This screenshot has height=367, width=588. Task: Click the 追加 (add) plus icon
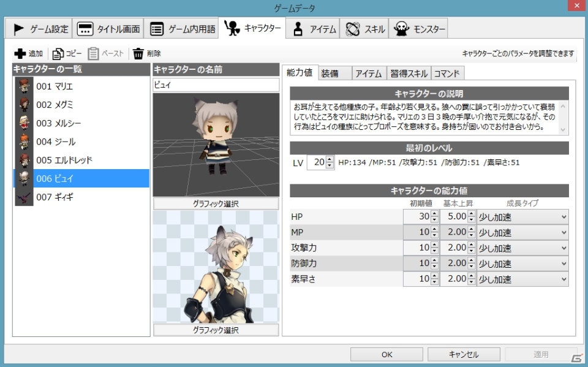20,54
